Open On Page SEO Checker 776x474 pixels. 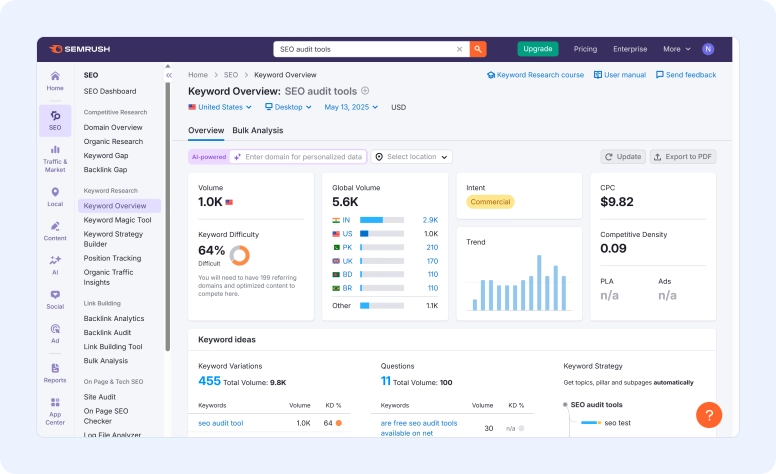point(106,416)
